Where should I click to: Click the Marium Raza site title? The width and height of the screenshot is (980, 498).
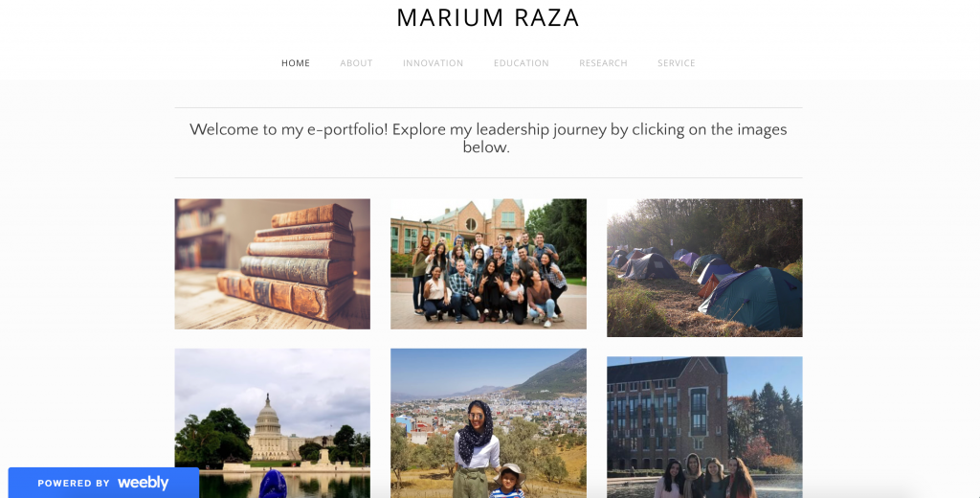coord(488,17)
